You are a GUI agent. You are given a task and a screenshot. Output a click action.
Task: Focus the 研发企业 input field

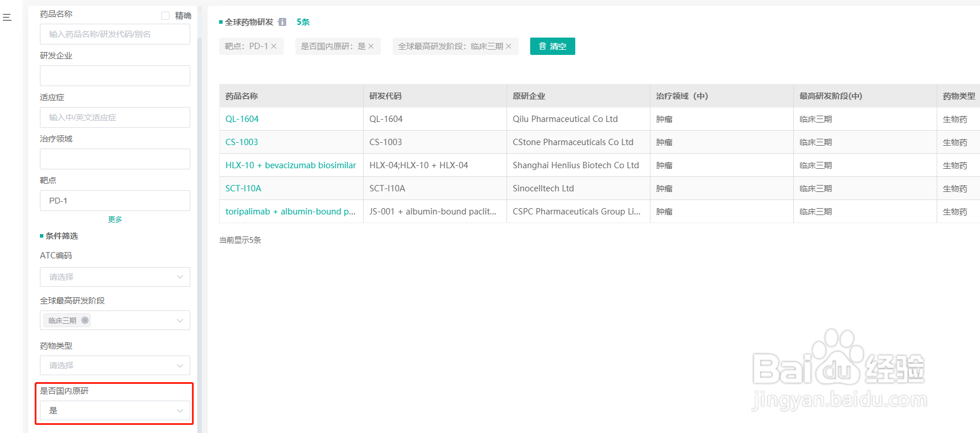(115, 76)
